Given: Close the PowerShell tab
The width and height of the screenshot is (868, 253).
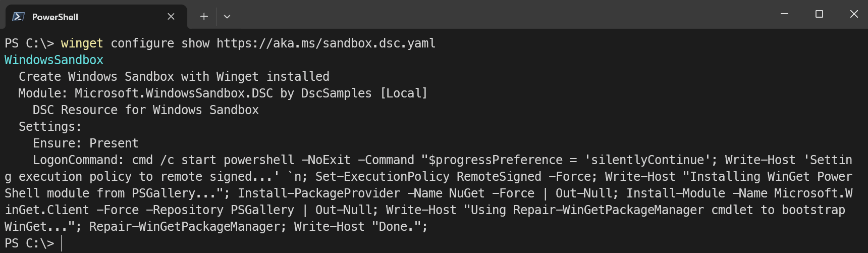Looking at the screenshot, I should point(171,17).
